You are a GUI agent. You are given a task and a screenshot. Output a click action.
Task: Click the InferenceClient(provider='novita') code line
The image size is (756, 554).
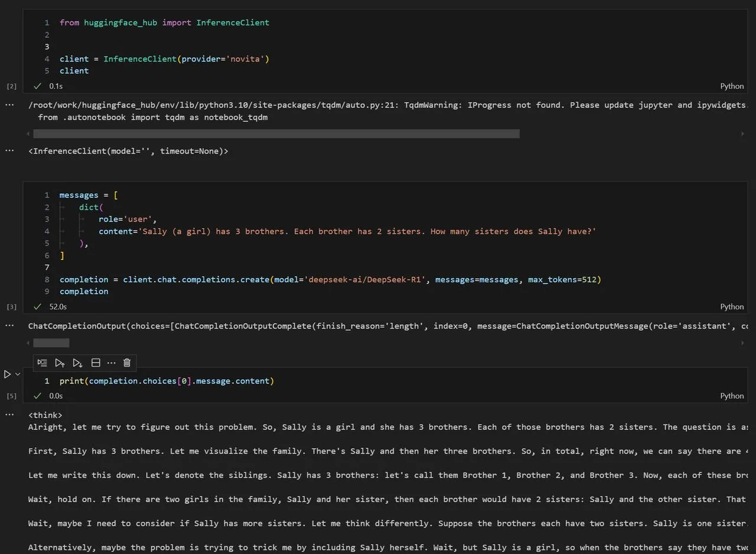coord(164,58)
